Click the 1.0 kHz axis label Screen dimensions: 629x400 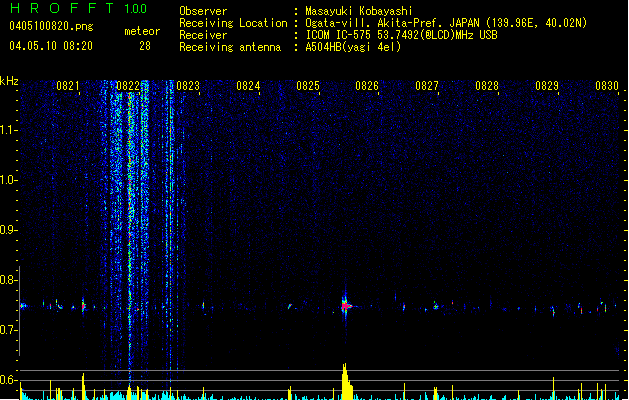pyautogui.click(x=8, y=180)
